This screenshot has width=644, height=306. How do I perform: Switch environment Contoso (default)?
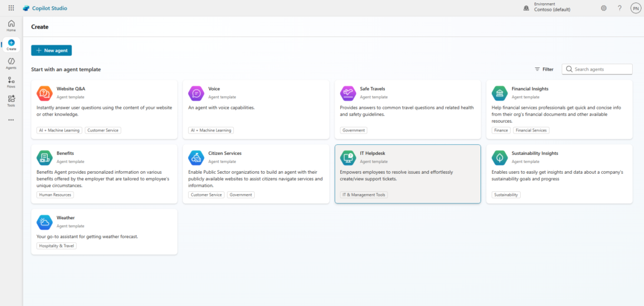tap(552, 9)
